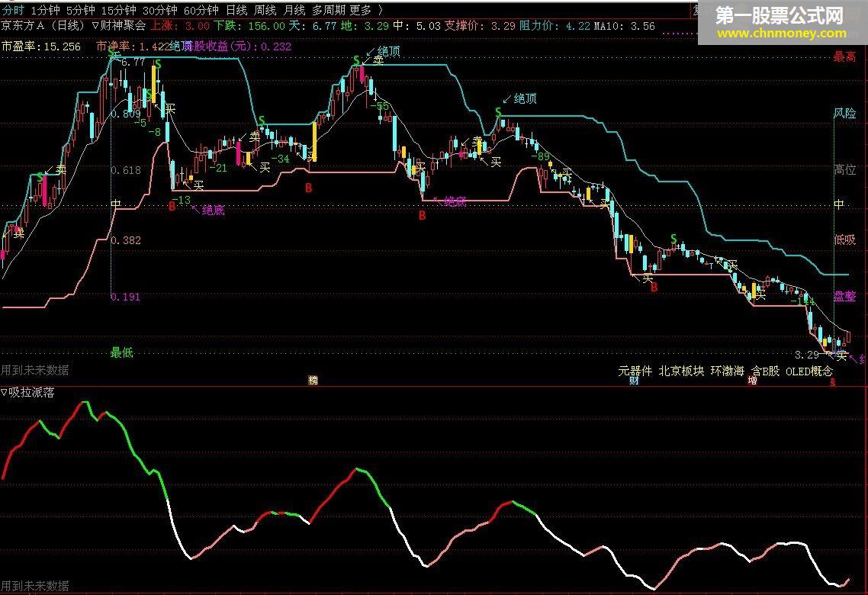Click the 每股收益(元):0.232 value
Viewport: 868px width, 595px height.
237,47
